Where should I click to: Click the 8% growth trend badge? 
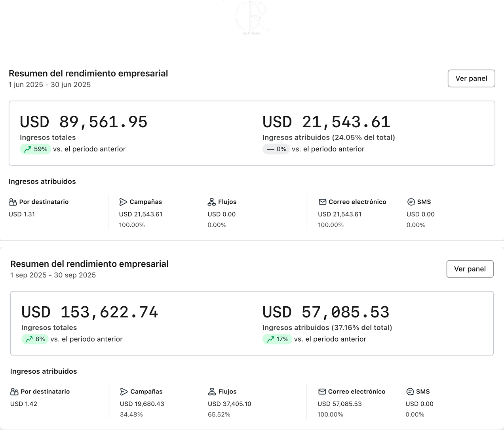click(x=35, y=339)
